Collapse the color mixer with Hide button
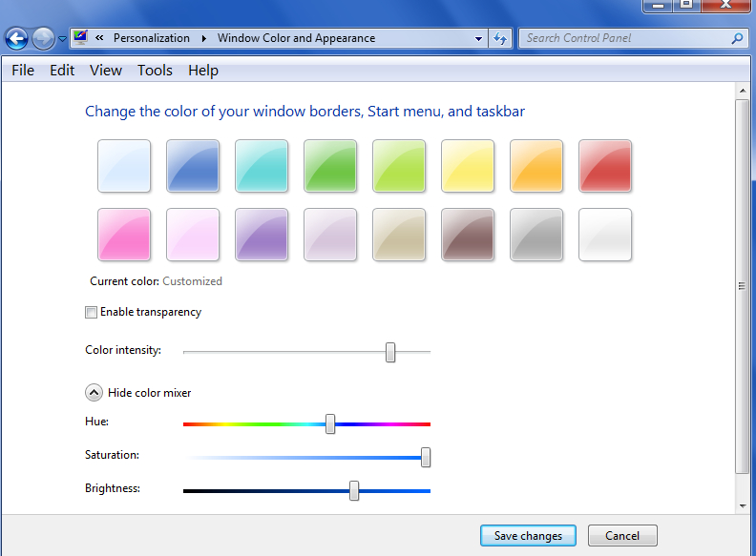This screenshot has width=756, height=556. click(x=94, y=393)
